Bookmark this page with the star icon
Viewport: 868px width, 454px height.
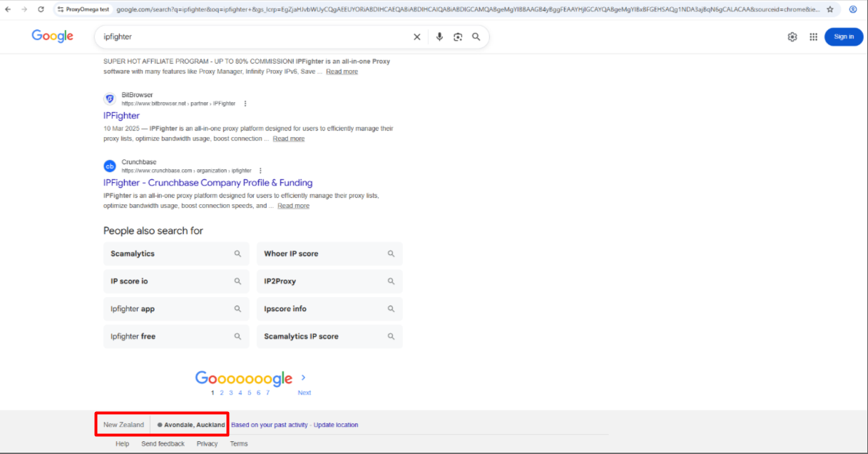pos(830,9)
